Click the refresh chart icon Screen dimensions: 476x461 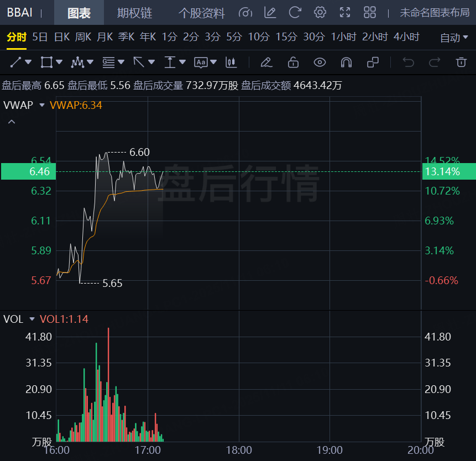coord(295,13)
